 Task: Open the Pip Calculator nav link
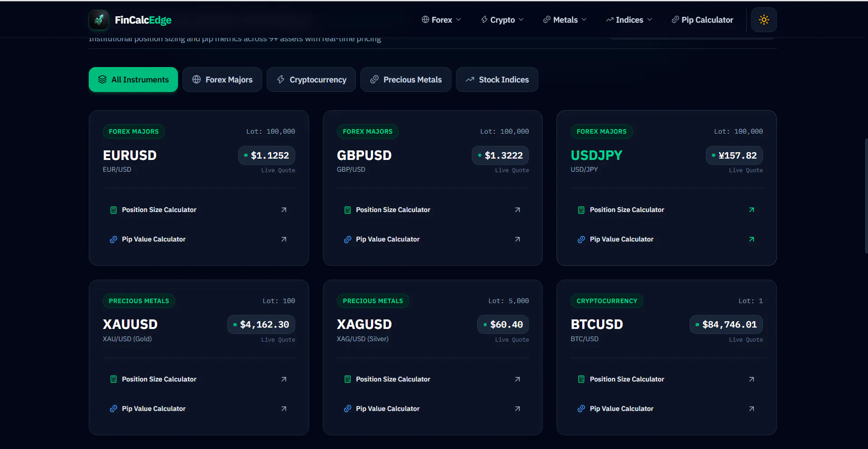click(x=702, y=20)
